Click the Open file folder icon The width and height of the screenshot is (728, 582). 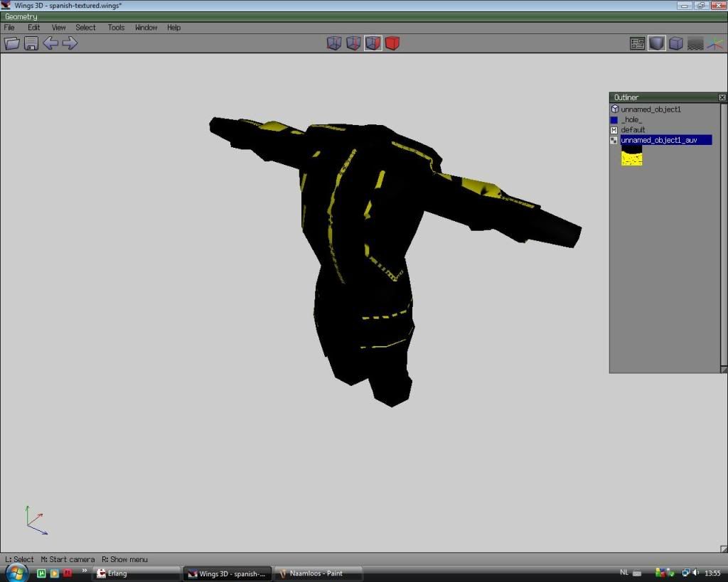pyautogui.click(x=12, y=43)
